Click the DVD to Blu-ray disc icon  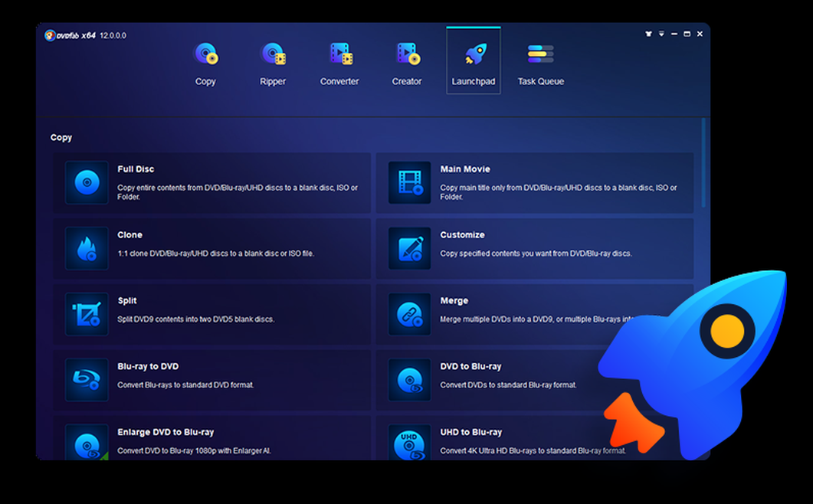[410, 380]
